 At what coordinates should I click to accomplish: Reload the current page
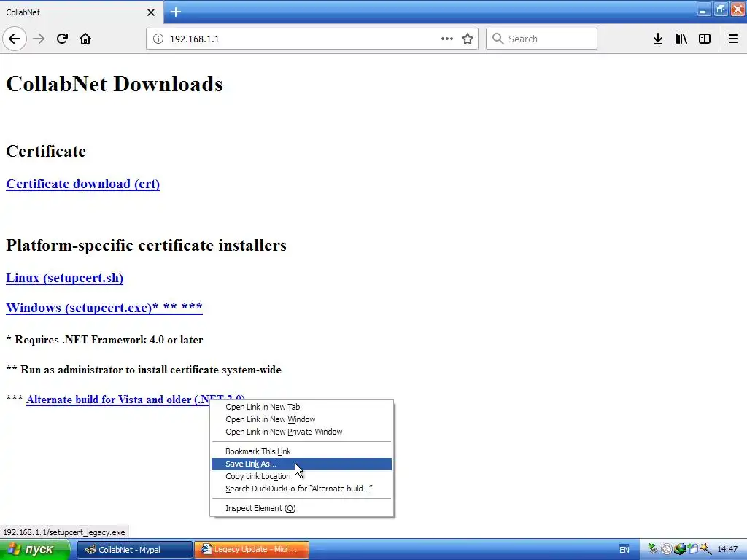(x=62, y=39)
